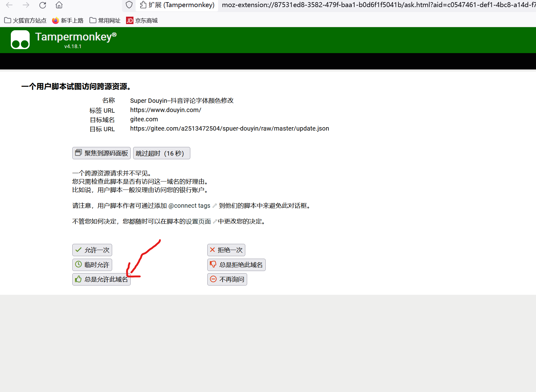Select 总是允许此域名 always allow domain

pos(101,279)
